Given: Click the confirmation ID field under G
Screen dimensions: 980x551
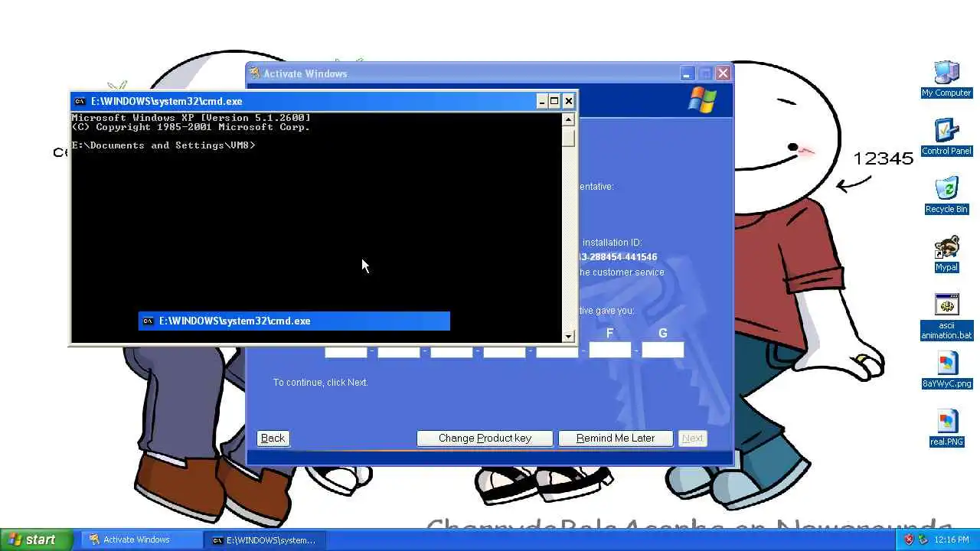Looking at the screenshot, I should (662, 350).
